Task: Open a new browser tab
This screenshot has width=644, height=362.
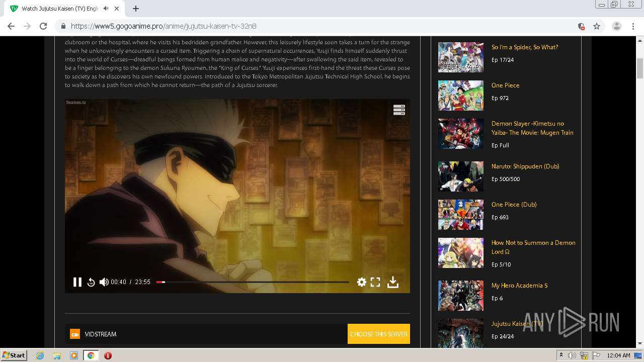Action: 136,9
